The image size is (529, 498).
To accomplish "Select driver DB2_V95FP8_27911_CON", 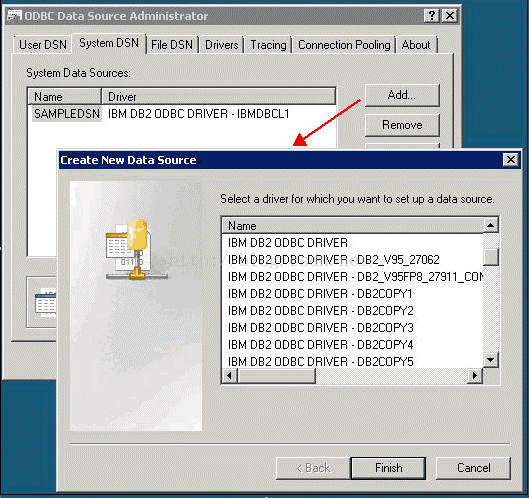I will (353, 277).
